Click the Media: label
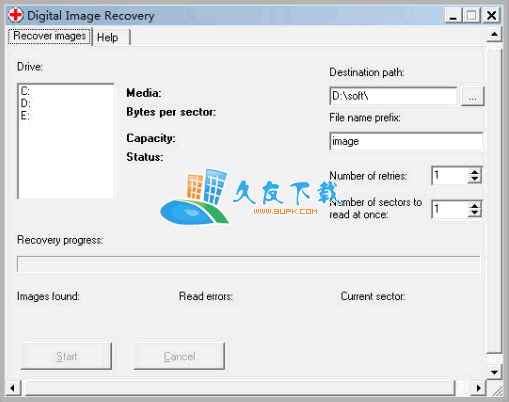 click(x=144, y=93)
